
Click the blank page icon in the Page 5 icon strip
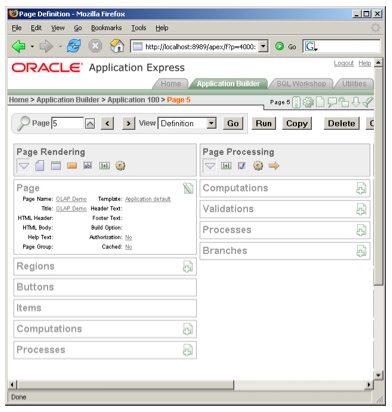(320, 102)
